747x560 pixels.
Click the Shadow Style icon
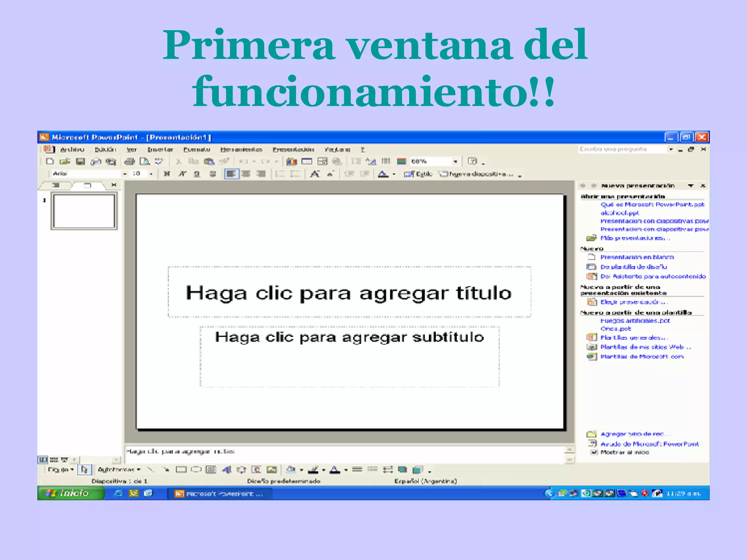(x=402, y=469)
